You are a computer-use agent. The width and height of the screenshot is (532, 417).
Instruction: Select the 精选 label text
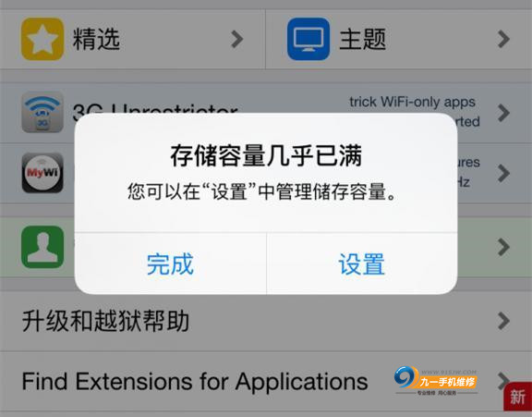click(x=96, y=39)
